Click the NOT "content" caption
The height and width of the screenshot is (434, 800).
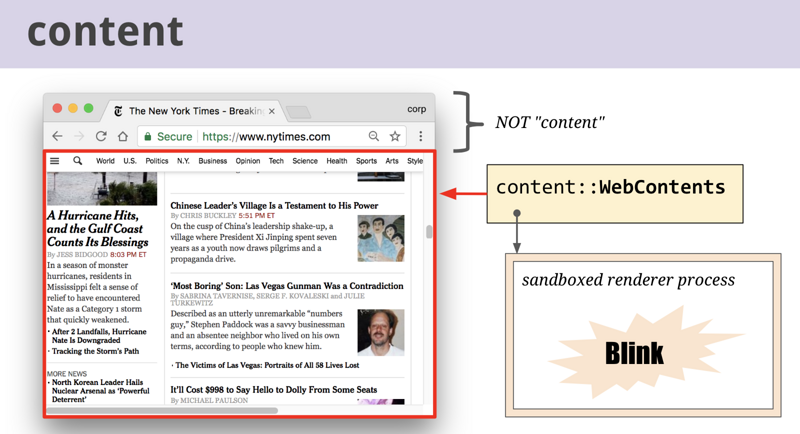tap(549, 122)
